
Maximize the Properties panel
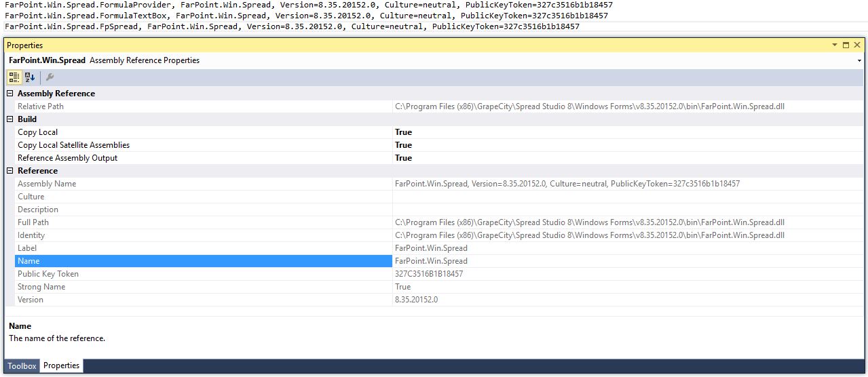tap(846, 45)
